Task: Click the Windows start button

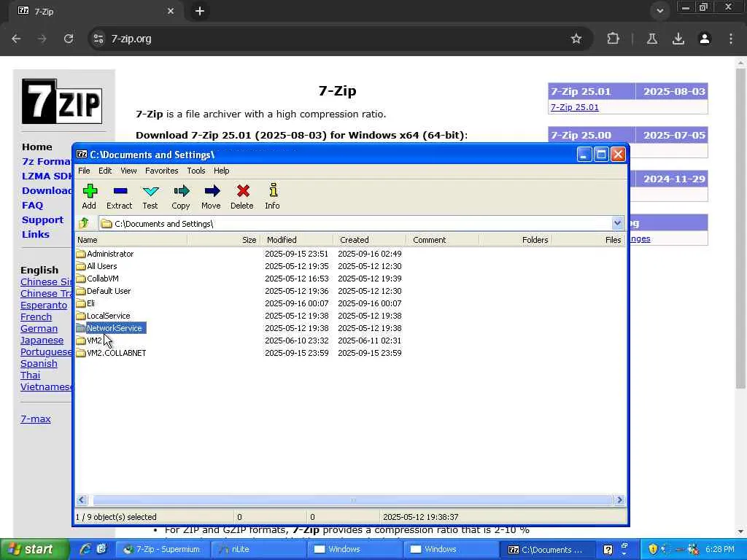Action: 34,549
